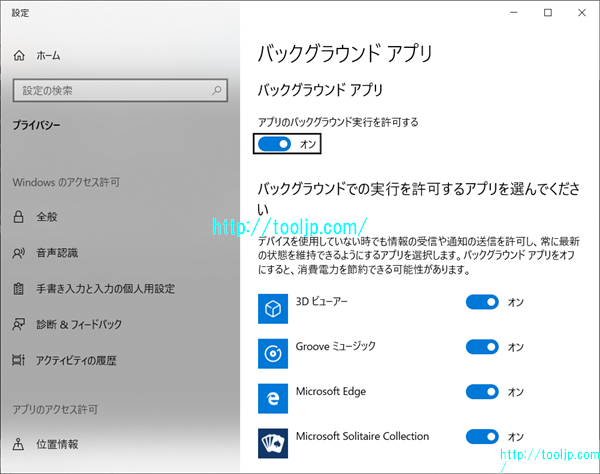Toggle Microsoft Solitaire Collection switch
Screen dimensions: 600x474
[482, 437]
